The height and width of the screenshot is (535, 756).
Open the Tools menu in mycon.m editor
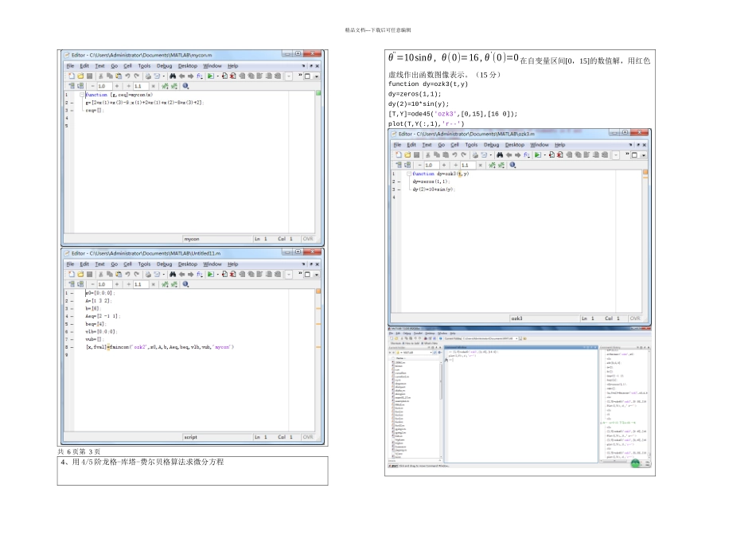pos(144,66)
